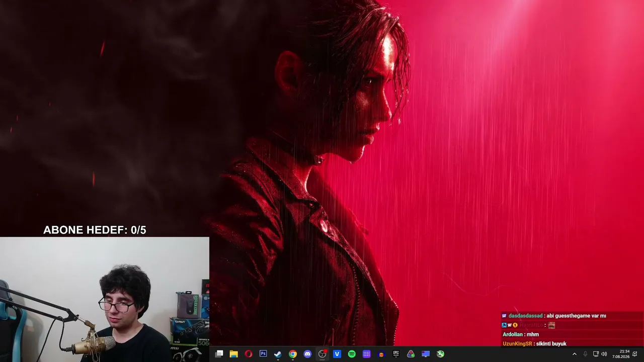Switch to OBS Studio on the taskbar
This screenshot has width=644, height=362.
[323, 354]
